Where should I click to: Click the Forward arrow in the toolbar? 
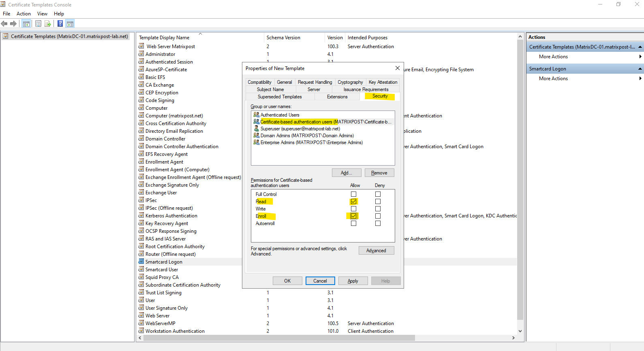tap(13, 23)
